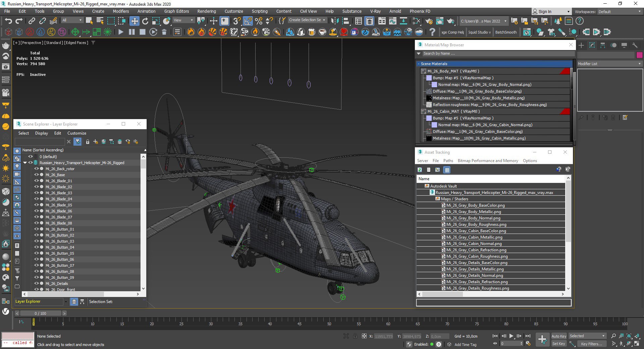Click the Mirror tool icon
The width and height of the screenshot is (644, 349).
click(334, 21)
